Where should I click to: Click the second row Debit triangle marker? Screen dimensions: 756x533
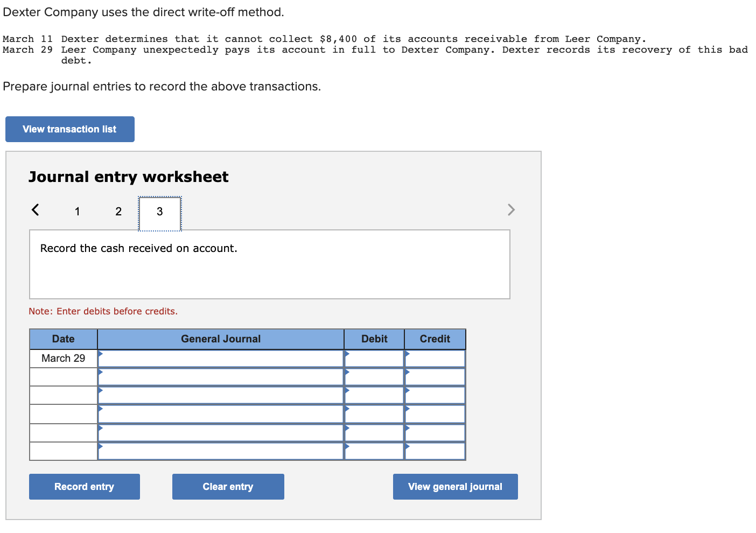pos(349,376)
